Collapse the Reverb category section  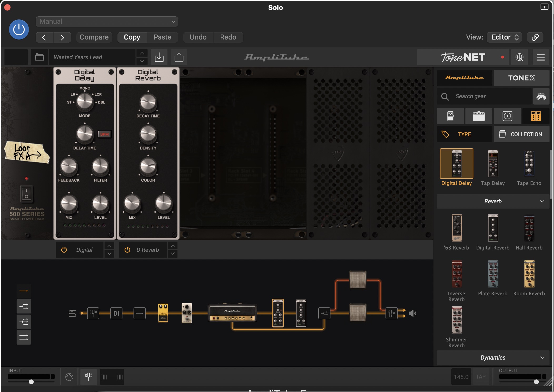point(493,201)
